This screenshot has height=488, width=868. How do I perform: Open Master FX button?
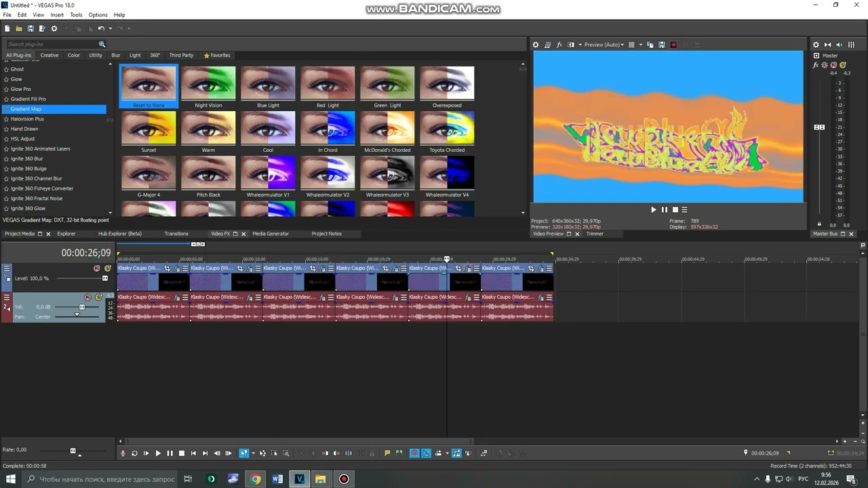click(816, 65)
